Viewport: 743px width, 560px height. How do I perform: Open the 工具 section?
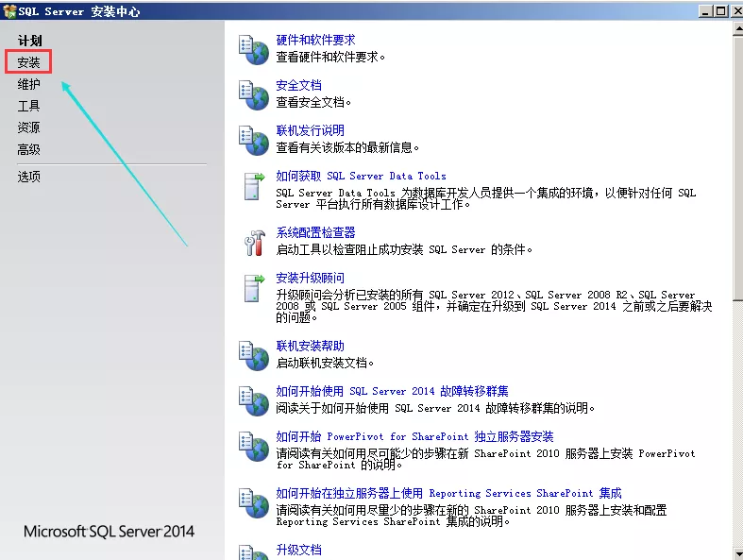[28, 106]
